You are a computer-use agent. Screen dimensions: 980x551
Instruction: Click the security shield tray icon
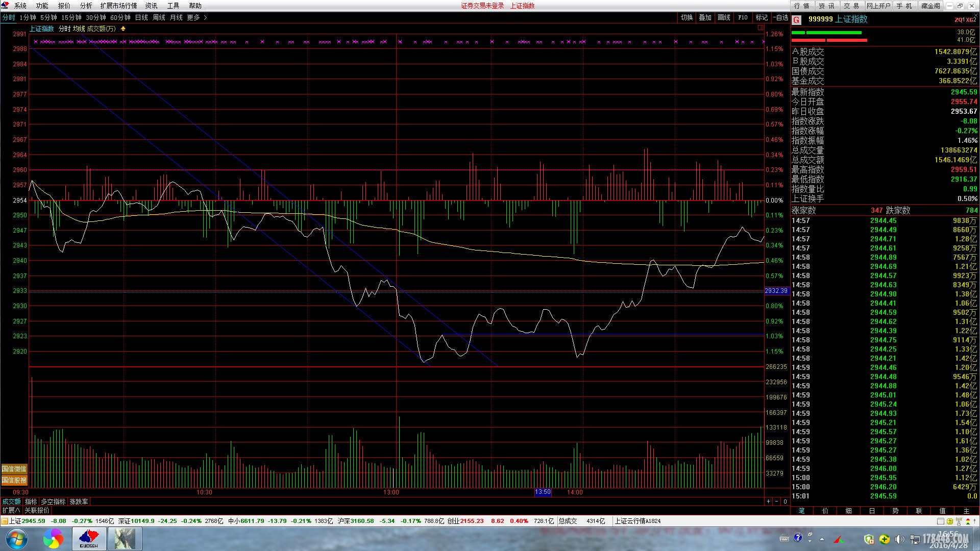(x=868, y=539)
